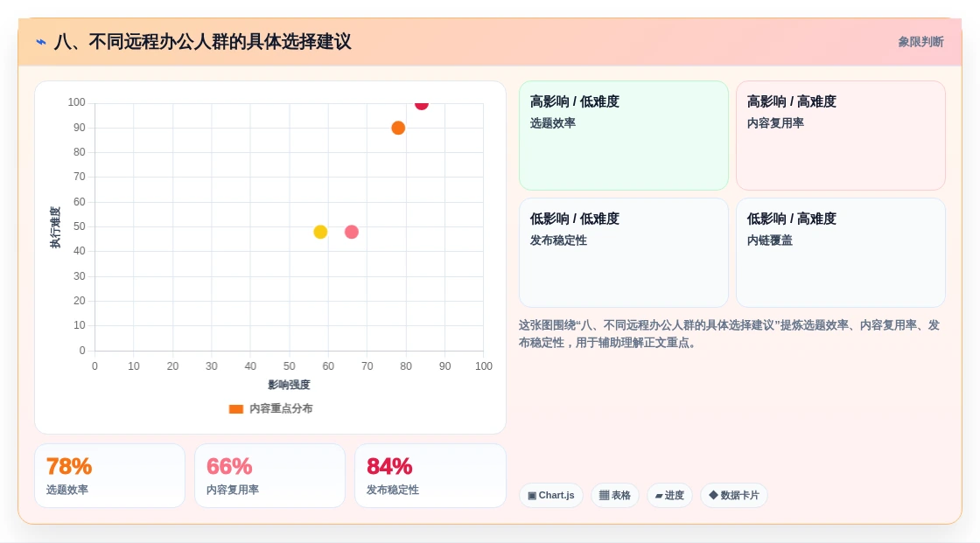Click the blue lightning icon beside the title

(x=41, y=43)
